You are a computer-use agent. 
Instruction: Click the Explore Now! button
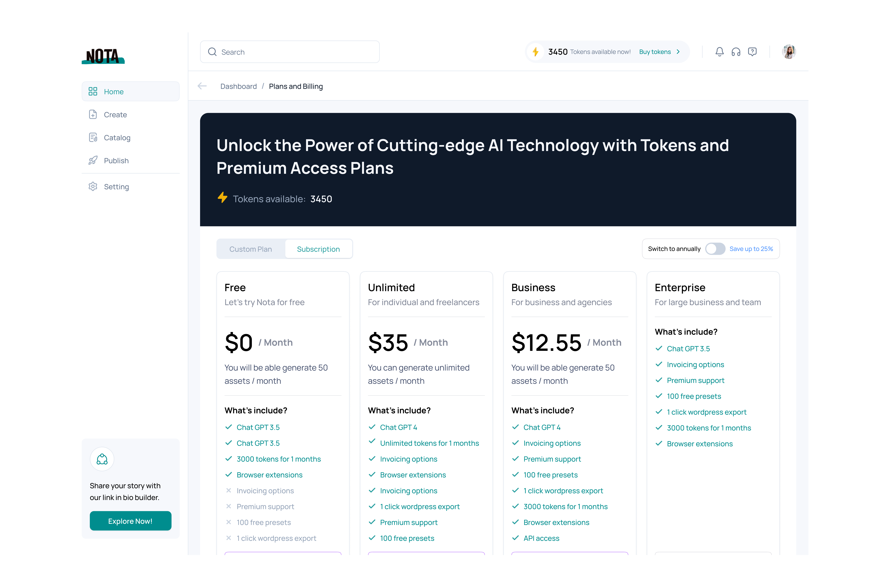130,521
